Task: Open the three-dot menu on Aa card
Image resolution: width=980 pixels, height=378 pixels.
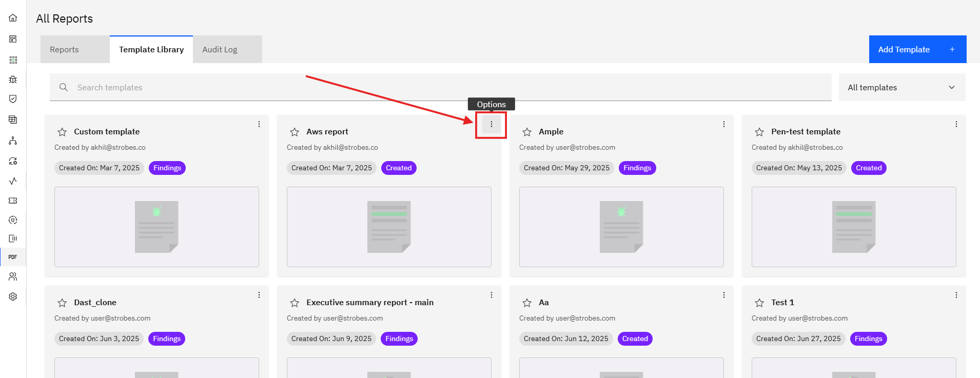Action: (x=724, y=295)
